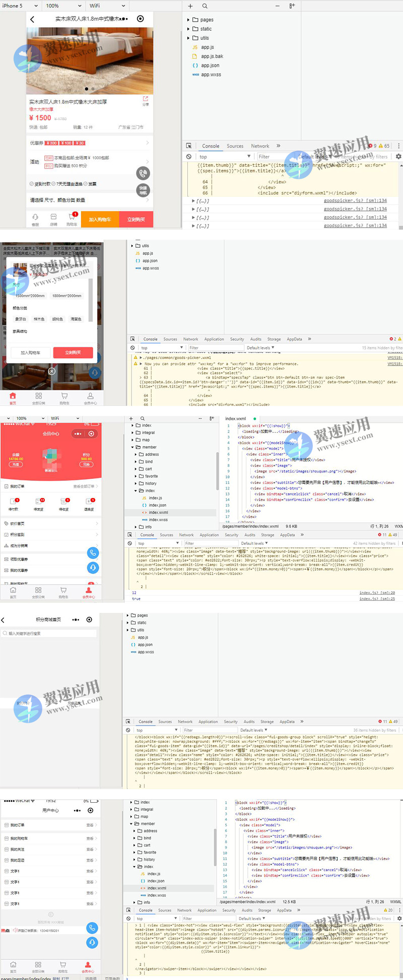Open the 领取优惠券 row

pos(51,559)
